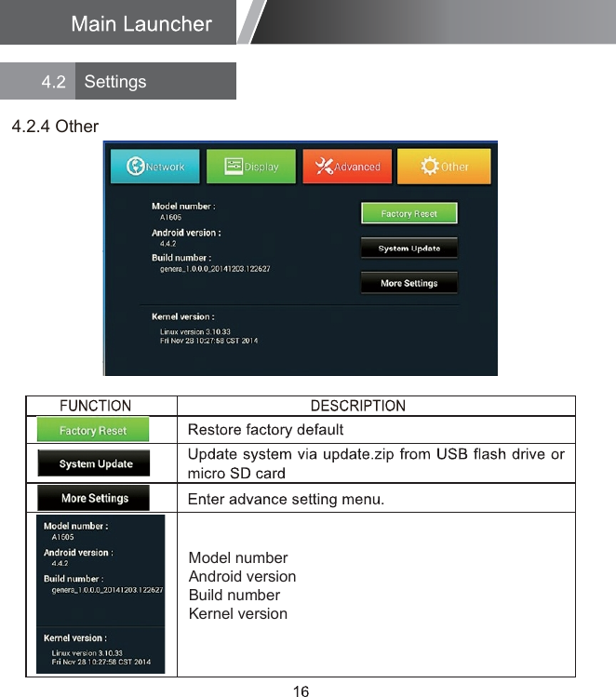The height and width of the screenshot is (697, 616).
Task: Select the 'Kernel version :' label in screenshot
Action: click(183, 317)
